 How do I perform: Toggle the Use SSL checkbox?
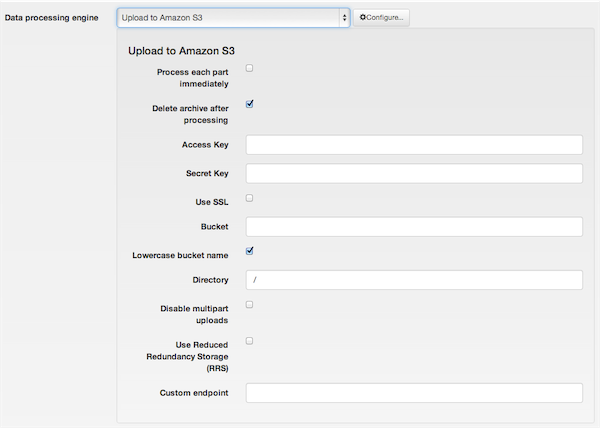(x=249, y=198)
